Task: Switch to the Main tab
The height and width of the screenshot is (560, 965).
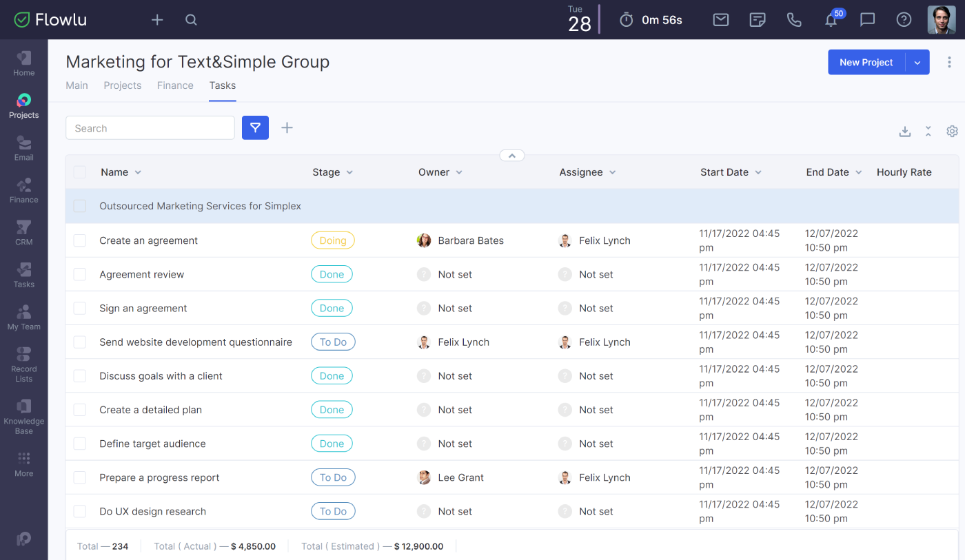Action: [x=77, y=85]
